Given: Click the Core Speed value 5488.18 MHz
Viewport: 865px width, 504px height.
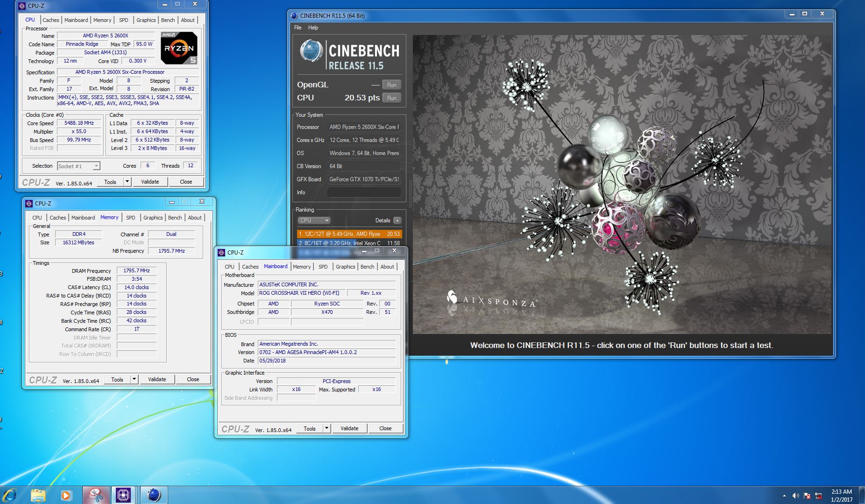Looking at the screenshot, I should pos(79,123).
